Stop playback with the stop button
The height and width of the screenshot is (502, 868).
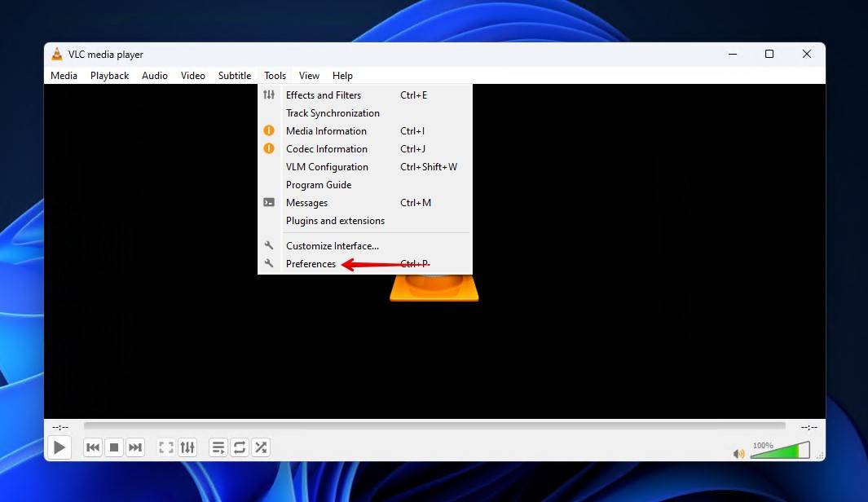[114, 447]
